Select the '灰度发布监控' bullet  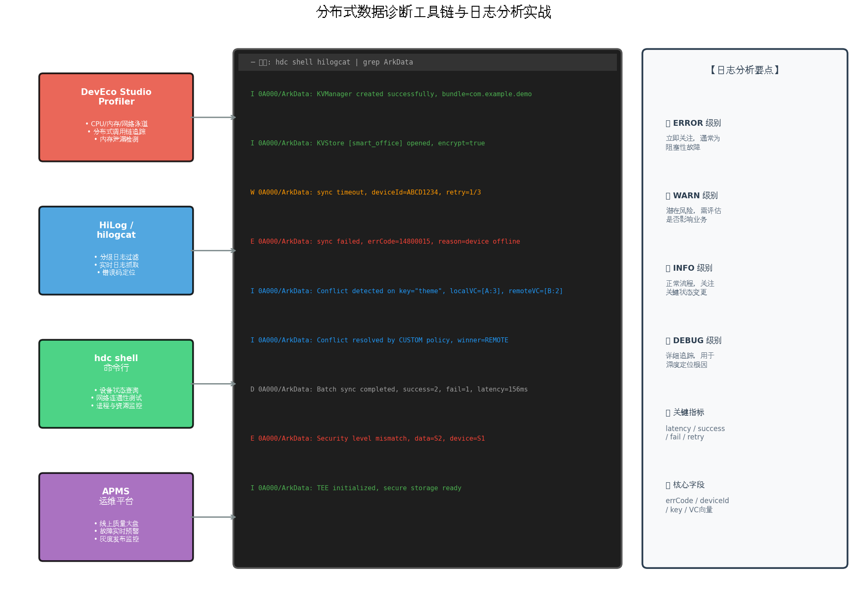[x=116, y=539]
